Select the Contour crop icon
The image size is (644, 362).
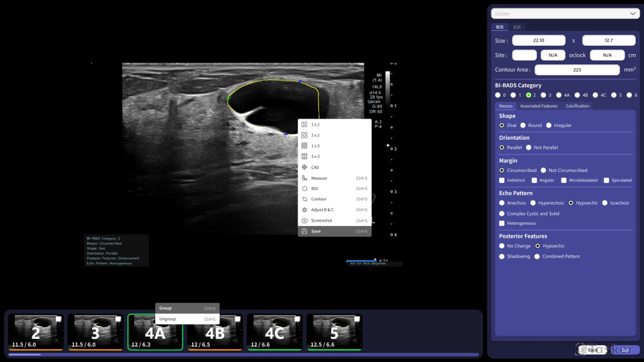304,199
